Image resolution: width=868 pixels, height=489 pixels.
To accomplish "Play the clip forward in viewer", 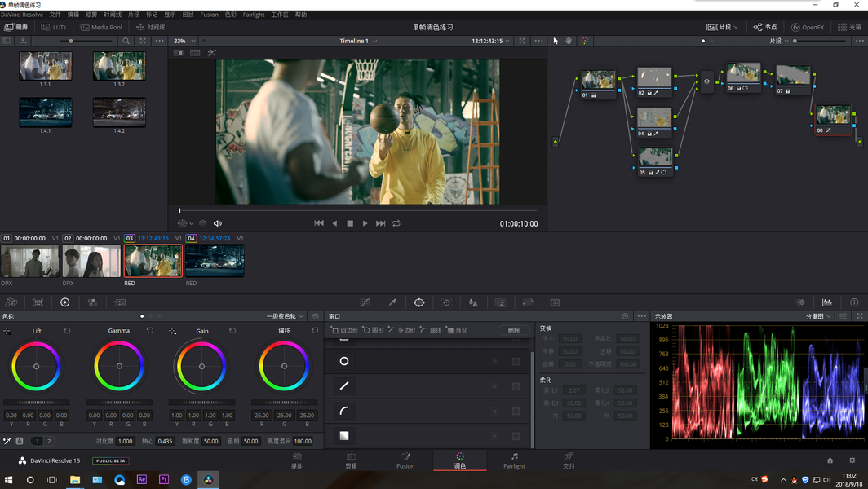I will click(x=365, y=223).
